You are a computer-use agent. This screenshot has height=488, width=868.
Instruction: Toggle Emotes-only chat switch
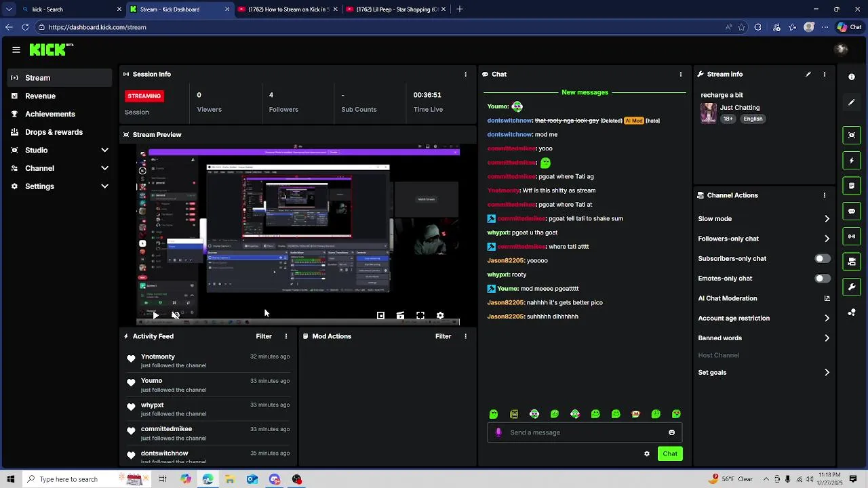tap(822, 279)
